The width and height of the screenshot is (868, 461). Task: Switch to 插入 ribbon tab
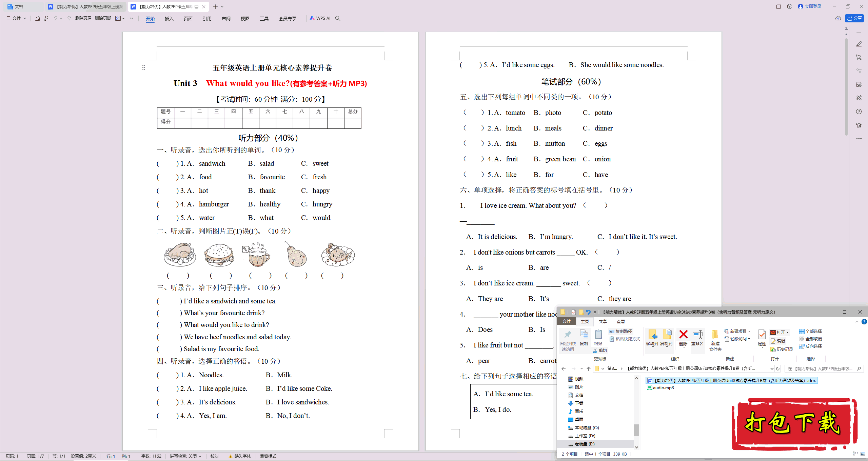(x=169, y=19)
